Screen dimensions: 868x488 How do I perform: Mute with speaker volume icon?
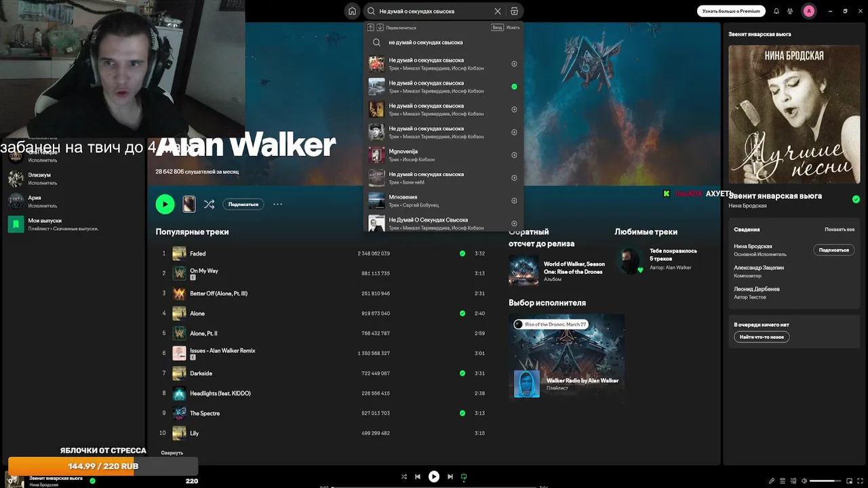(804, 481)
